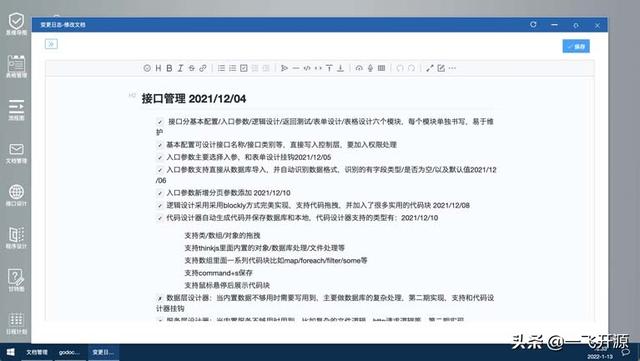The width and height of the screenshot is (640, 361).
Task: Open the clock showing 2022-1-13
Action: pyautogui.click(x=600, y=353)
